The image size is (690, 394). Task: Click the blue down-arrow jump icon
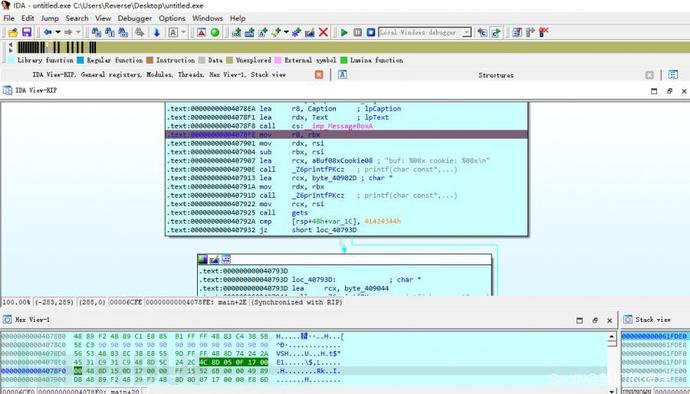156,32
